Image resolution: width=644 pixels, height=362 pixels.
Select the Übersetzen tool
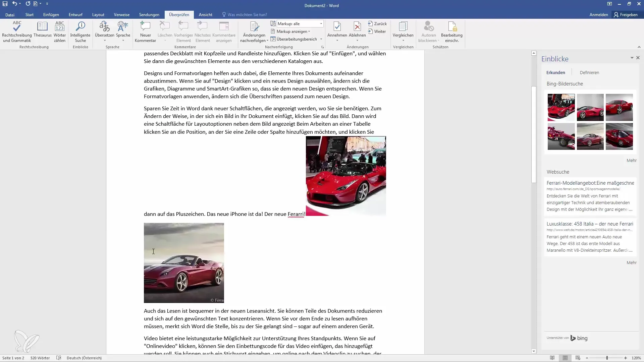(x=104, y=31)
